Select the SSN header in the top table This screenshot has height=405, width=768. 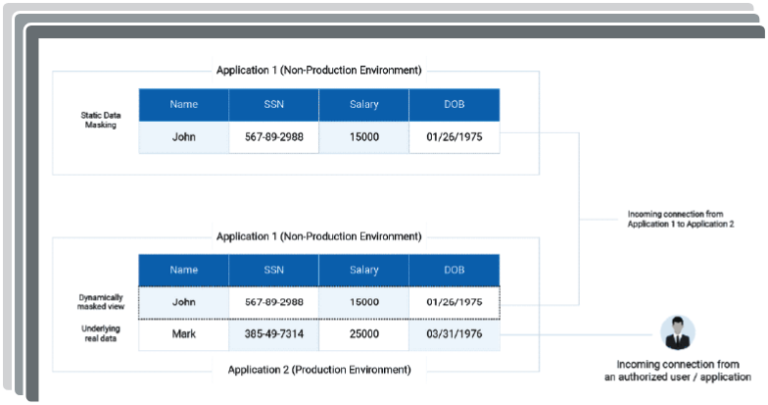coord(273,104)
